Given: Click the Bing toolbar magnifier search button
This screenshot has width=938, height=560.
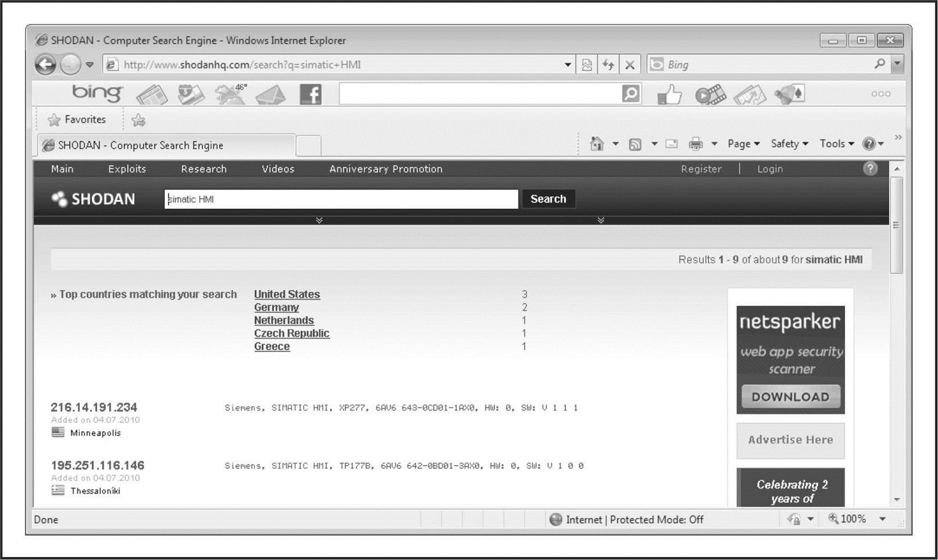Looking at the screenshot, I should click(x=631, y=94).
